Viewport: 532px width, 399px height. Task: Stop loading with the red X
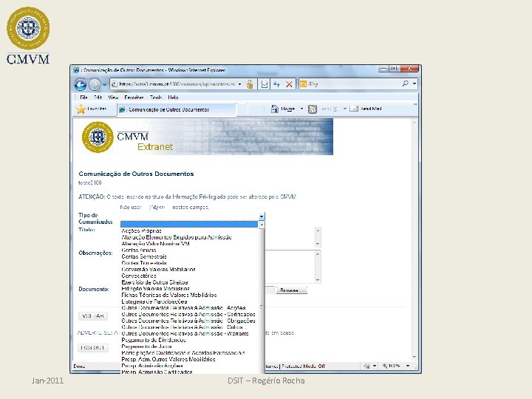coord(289,84)
